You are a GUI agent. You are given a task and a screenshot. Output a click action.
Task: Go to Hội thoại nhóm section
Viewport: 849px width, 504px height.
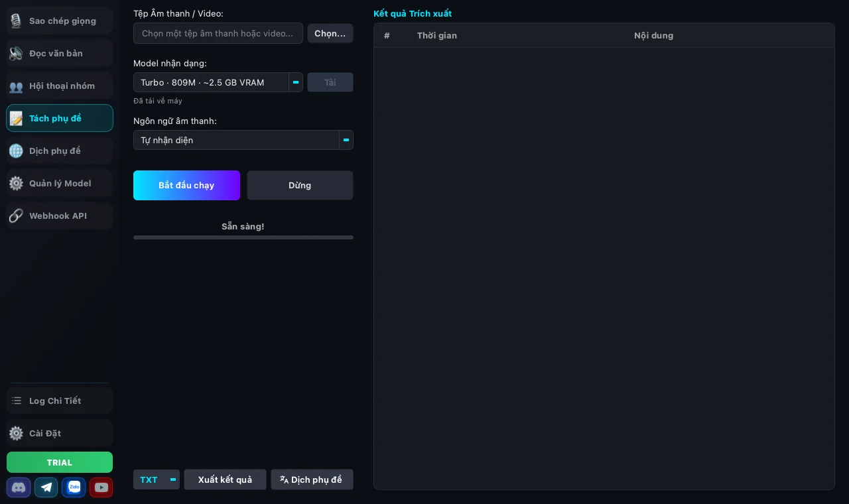(60, 86)
